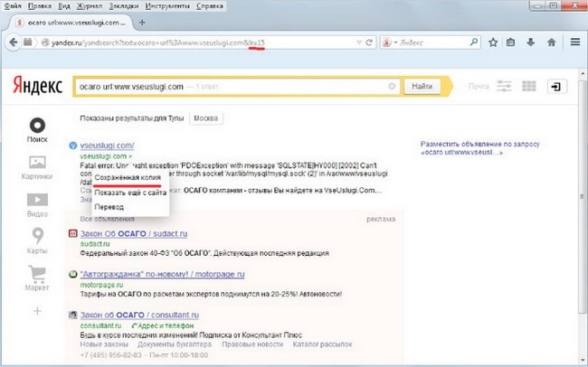Open a new tab with plus button
This screenshot has height=367, width=588.
coord(142,23)
